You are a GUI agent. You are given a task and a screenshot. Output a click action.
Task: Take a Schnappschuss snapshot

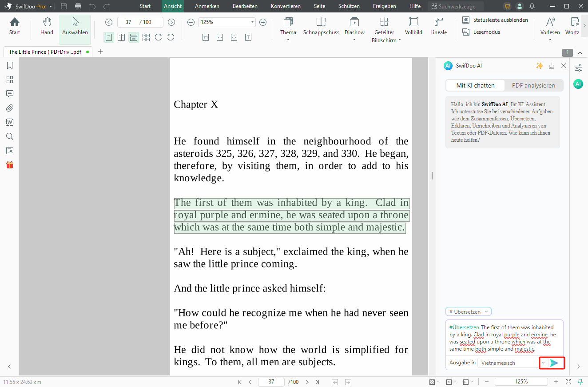pos(321,27)
